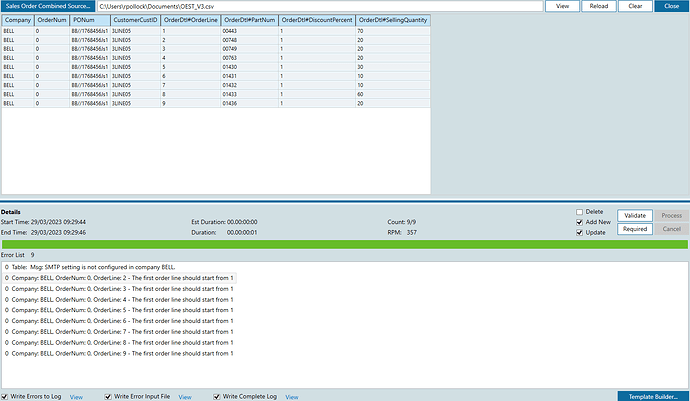The height and width of the screenshot is (401, 690).
Task: Click the OrderDtl#SellingQuantity column header
Action: point(393,20)
